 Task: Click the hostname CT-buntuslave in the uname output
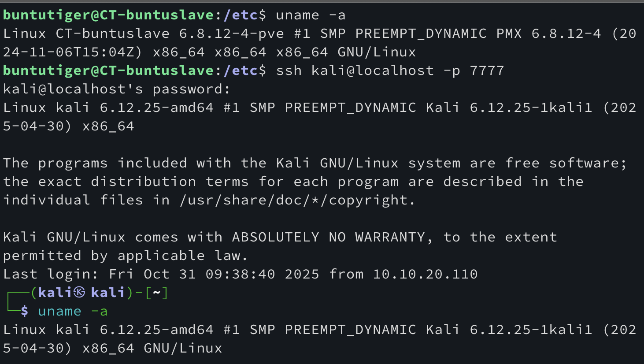pos(112,33)
